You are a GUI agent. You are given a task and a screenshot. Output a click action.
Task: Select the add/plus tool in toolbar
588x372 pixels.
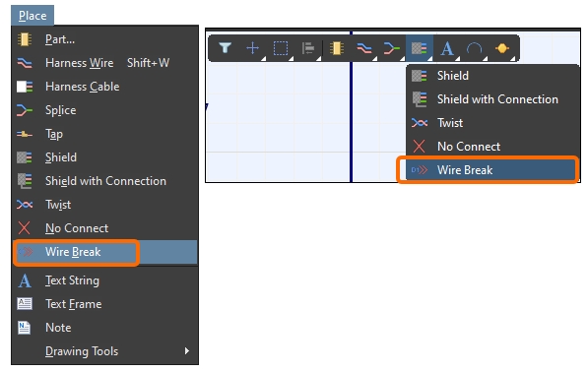coord(253,48)
